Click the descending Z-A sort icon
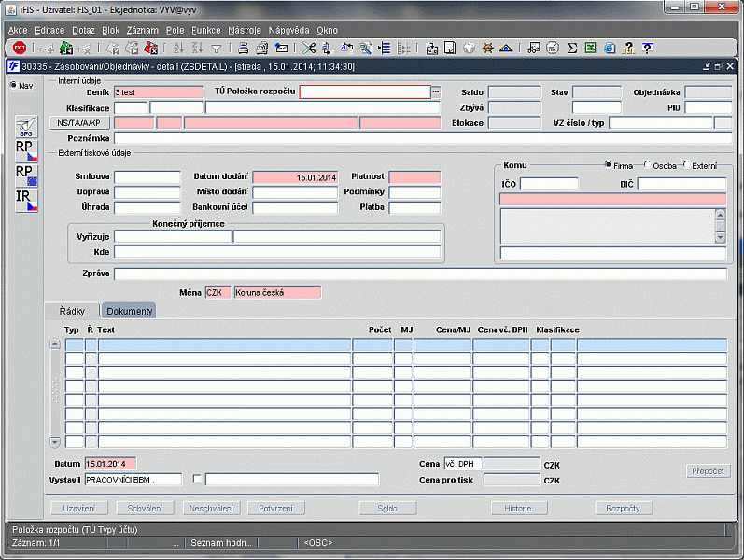Viewport: 744px width, 560px height. (x=197, y=48)
